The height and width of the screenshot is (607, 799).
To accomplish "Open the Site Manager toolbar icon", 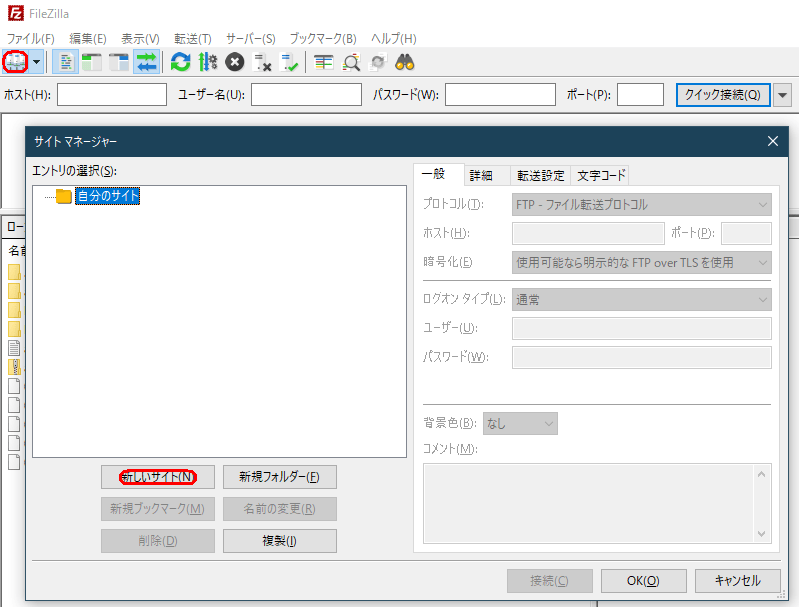I will click(x=15, y=62).
